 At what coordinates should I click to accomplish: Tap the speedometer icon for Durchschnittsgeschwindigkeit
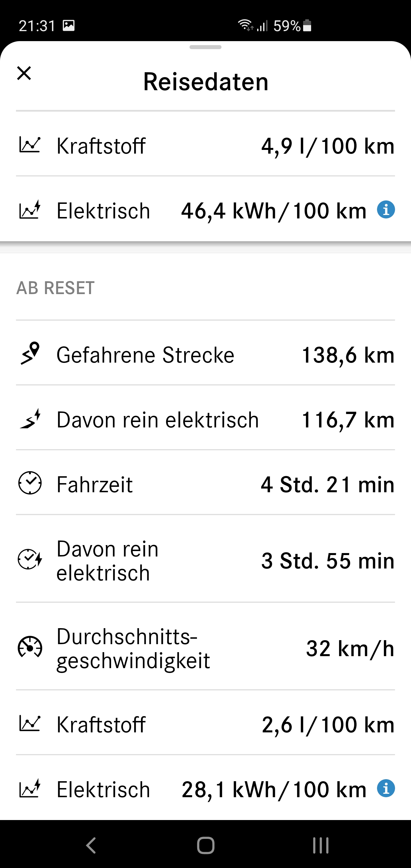pyautogui.click(x=30, y=647)
